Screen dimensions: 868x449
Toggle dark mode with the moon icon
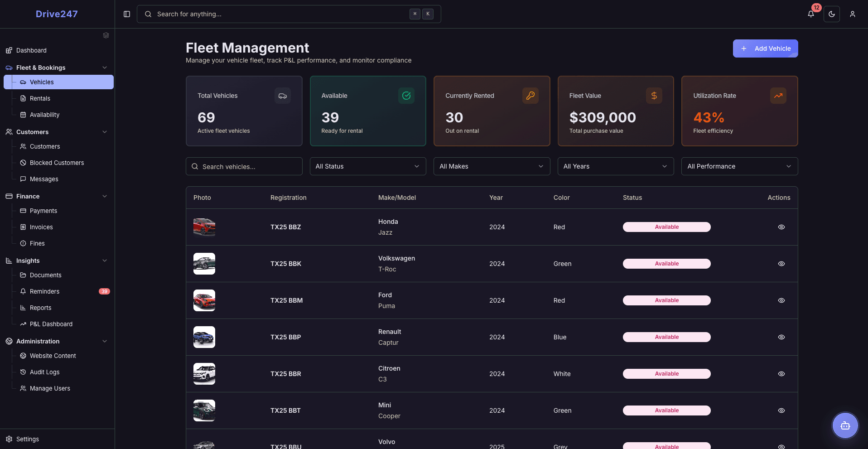coord(832,14)
